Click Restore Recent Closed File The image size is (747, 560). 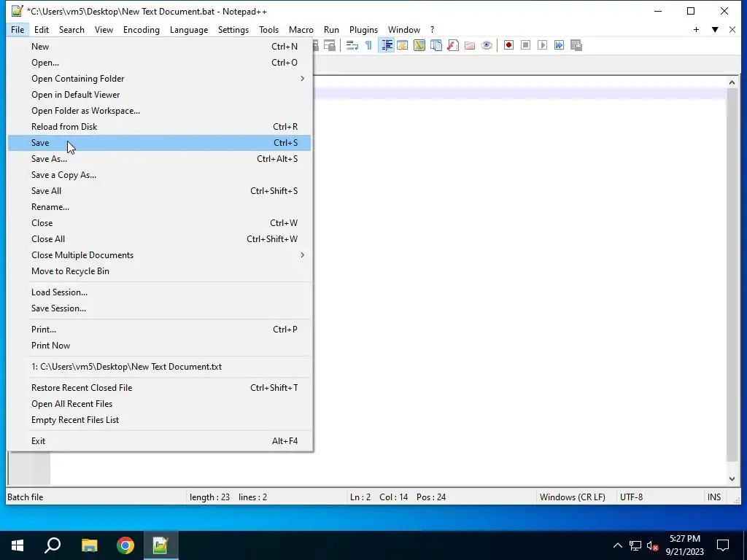point(159,388)
